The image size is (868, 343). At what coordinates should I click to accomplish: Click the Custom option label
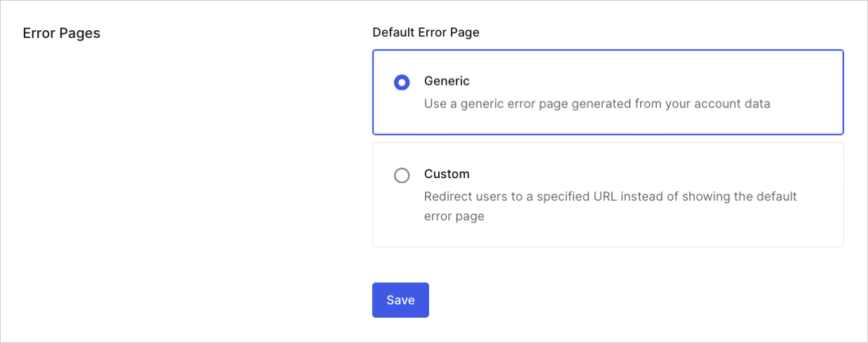[447, 174]
